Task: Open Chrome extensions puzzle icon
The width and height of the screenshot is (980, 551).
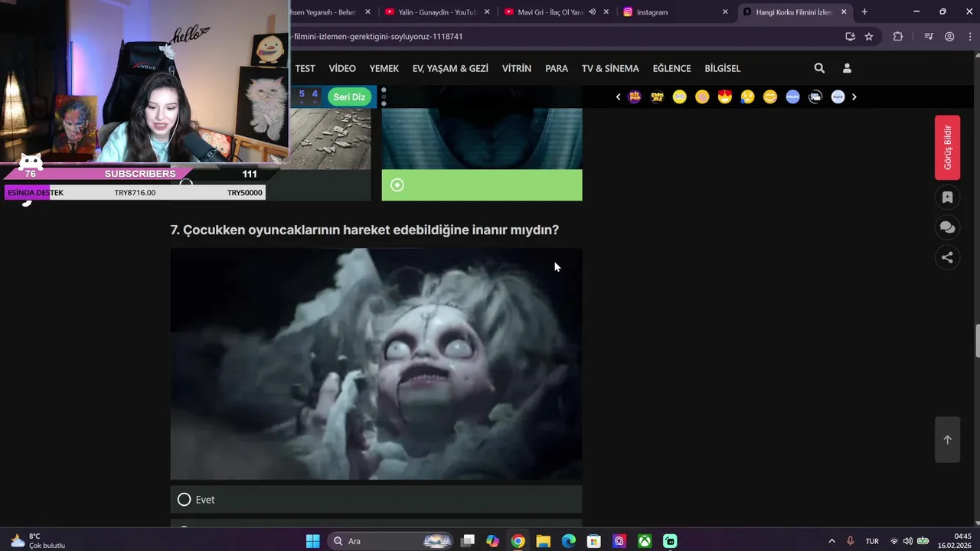Action: click(898, 36)
